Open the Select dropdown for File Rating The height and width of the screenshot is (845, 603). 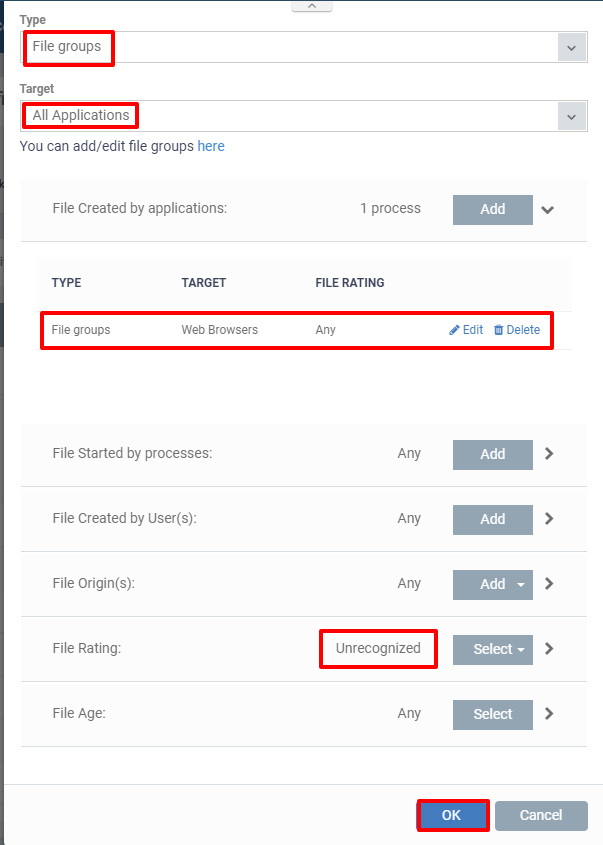point(493,649)
